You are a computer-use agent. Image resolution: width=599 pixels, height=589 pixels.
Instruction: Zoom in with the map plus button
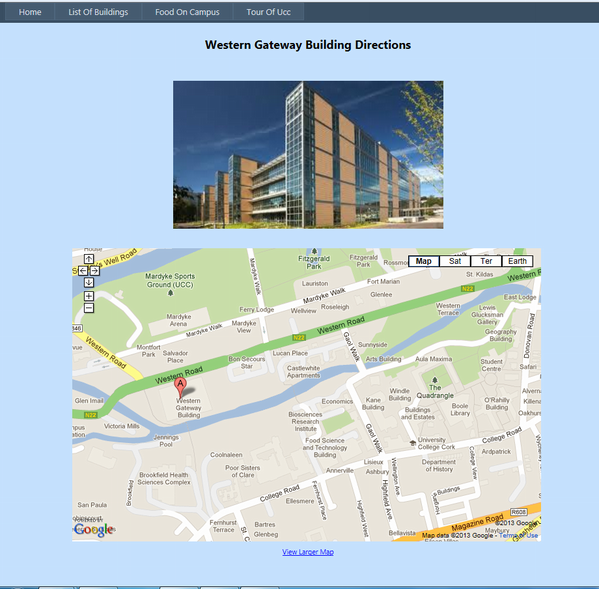click(x=89, y=296)
